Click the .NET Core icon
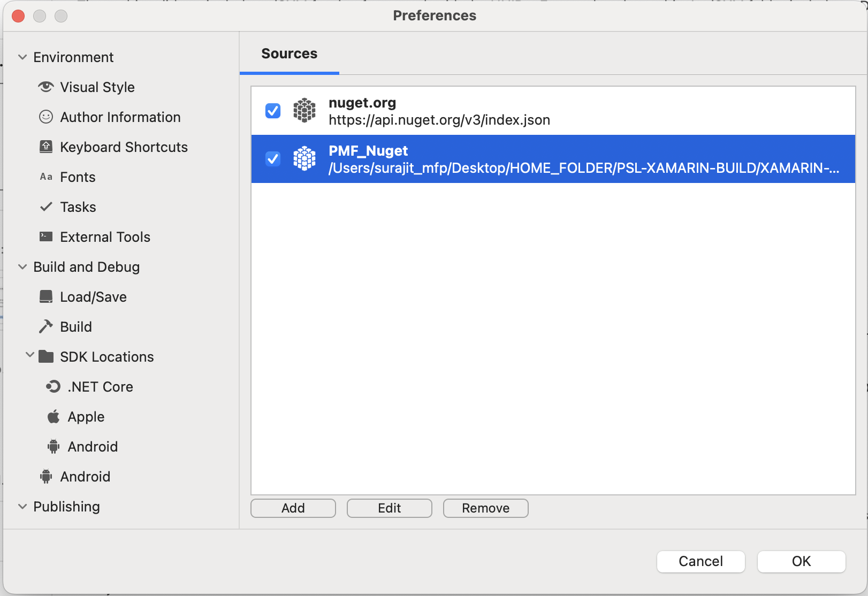Image resolution: width=868 pixels, height=596 pixels. coord(54,386)
